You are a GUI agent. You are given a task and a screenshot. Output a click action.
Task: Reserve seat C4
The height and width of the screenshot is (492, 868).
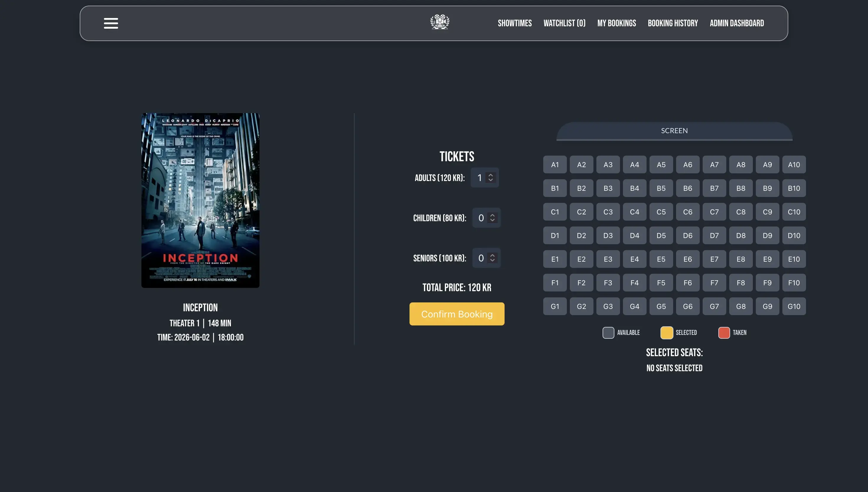634,212
